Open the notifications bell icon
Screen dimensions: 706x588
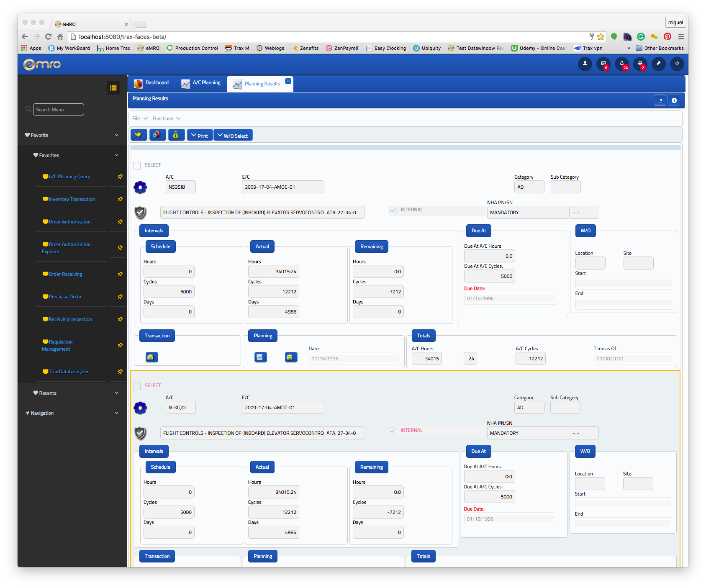tap(622, 64)
